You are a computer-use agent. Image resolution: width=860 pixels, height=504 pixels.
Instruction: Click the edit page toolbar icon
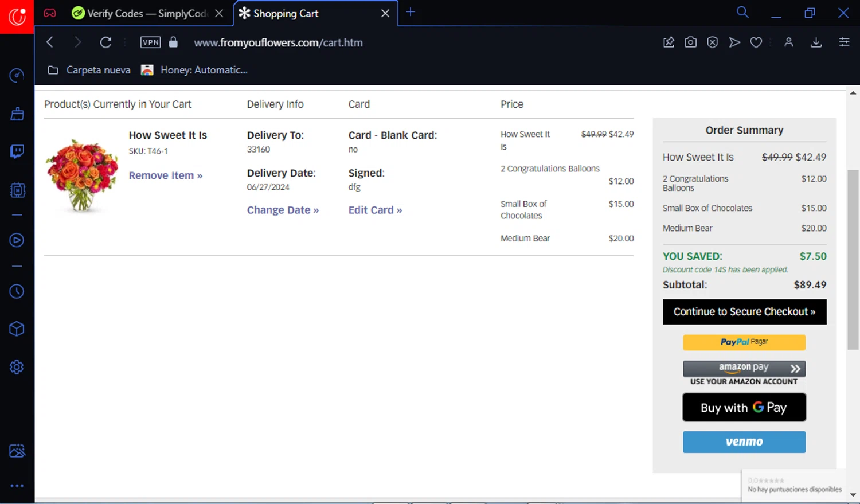669,42
